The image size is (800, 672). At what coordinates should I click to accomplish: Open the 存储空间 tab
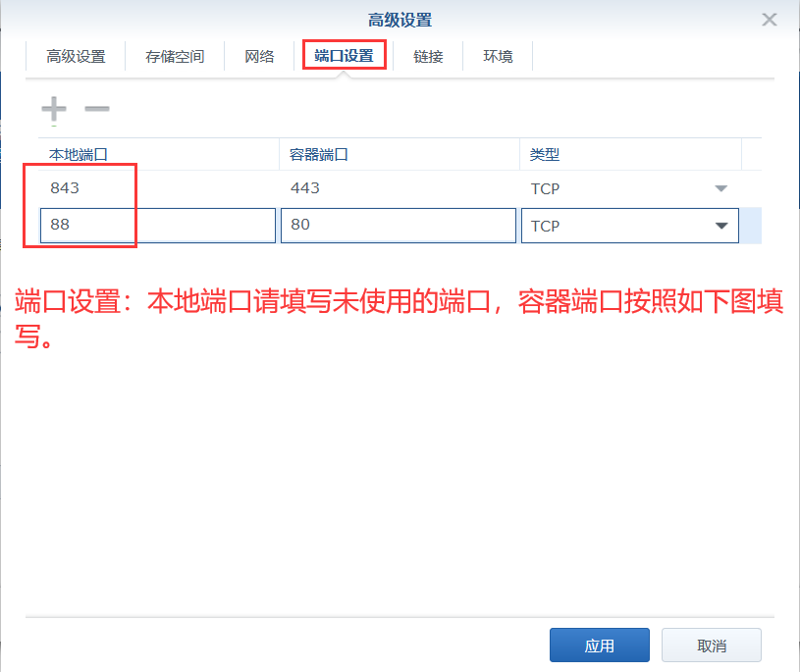point(175,56)
